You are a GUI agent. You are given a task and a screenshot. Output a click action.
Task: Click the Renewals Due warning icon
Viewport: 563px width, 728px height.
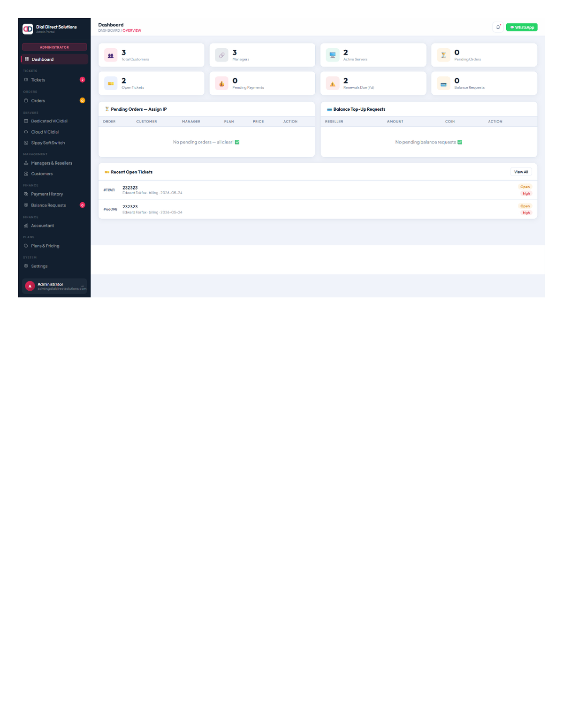tap(332, 83)
